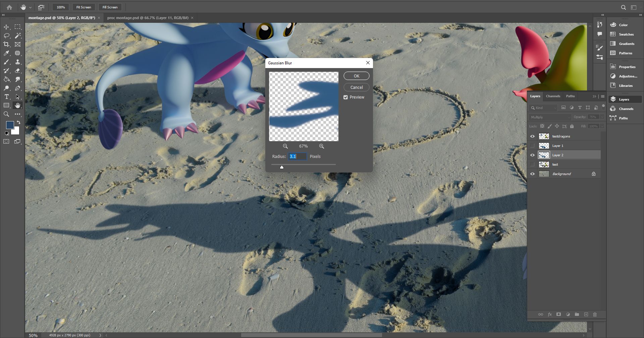Select the Pen tool

(17, 88)
